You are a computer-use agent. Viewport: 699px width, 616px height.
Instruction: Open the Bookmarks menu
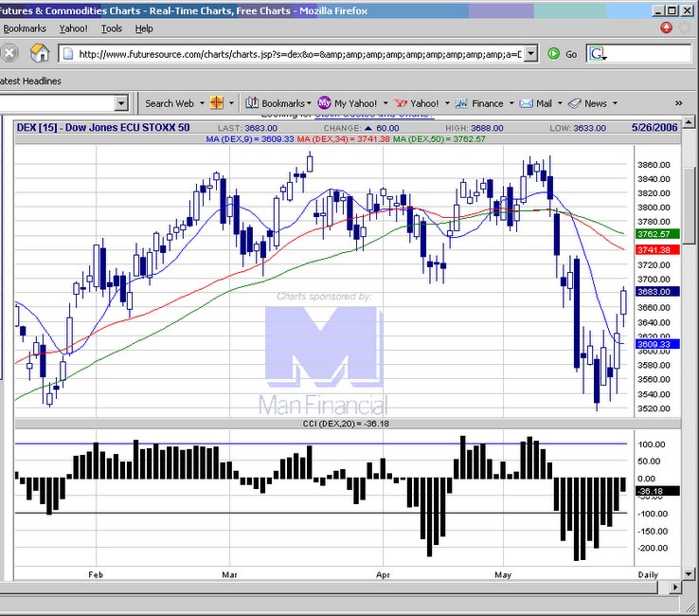pyautogui.click(x=25, y=28)
